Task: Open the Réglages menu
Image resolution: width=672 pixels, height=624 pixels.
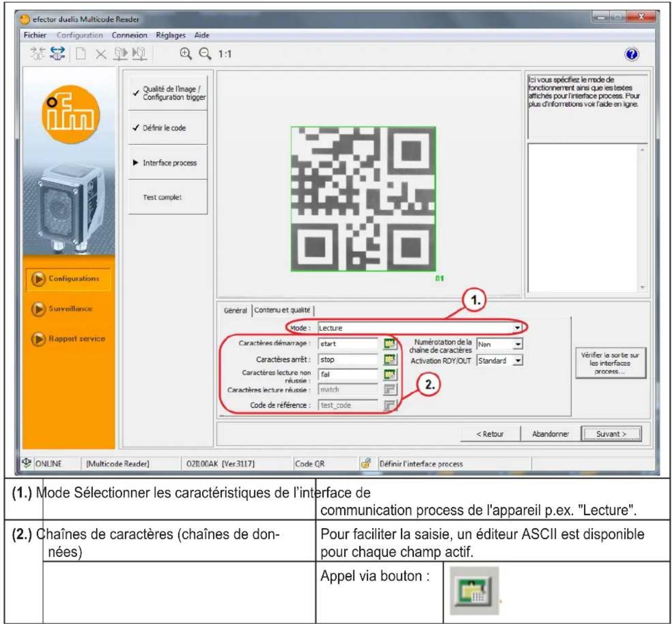Action: pos(171,35)
